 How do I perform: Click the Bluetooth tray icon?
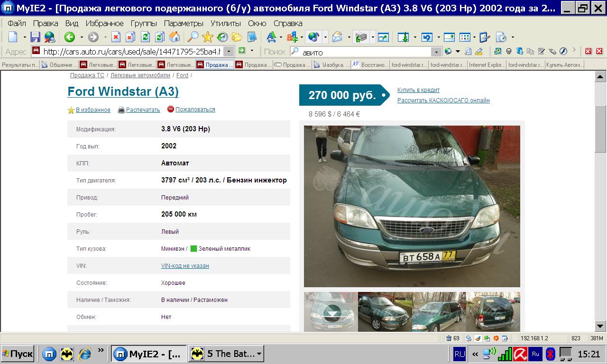pos(551,354)
